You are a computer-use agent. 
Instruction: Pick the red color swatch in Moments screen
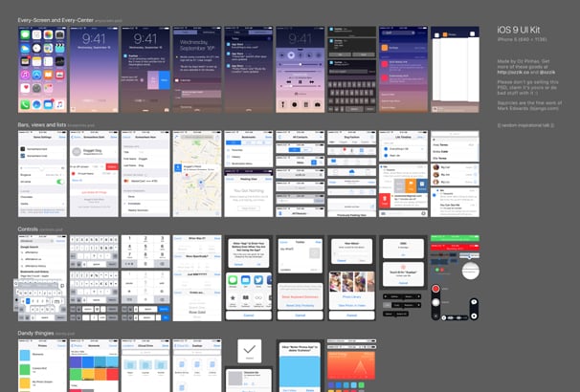(x=112, y=374)
